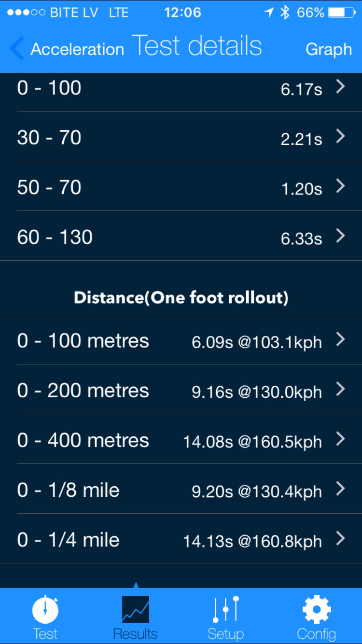Tap the Results chart icon
This screenshot has width=362, height=644.
[136, 609]
